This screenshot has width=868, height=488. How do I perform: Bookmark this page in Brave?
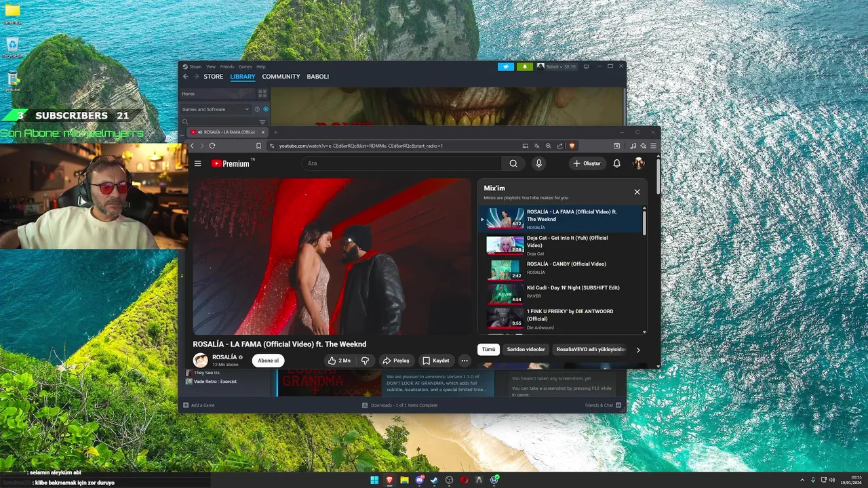point(258,146)
